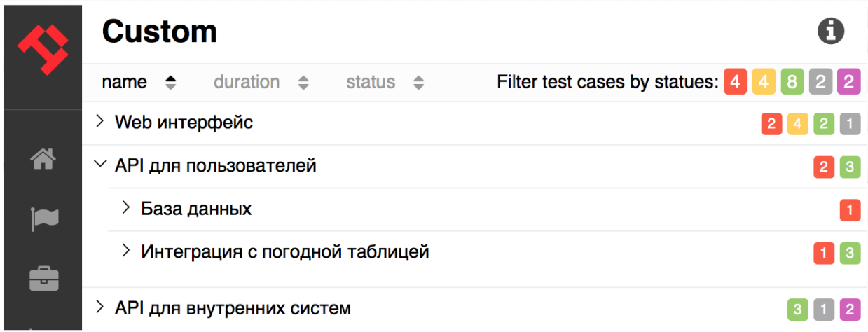Expand API для внутренних систем group
The height and width of the screenshot is (332, 868).
point(100,307)
